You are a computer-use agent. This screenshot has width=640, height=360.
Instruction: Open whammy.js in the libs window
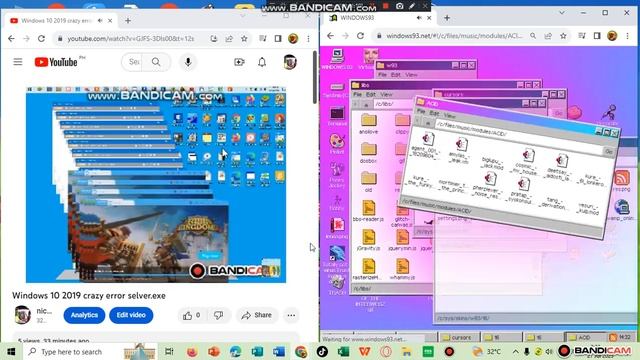402,269
